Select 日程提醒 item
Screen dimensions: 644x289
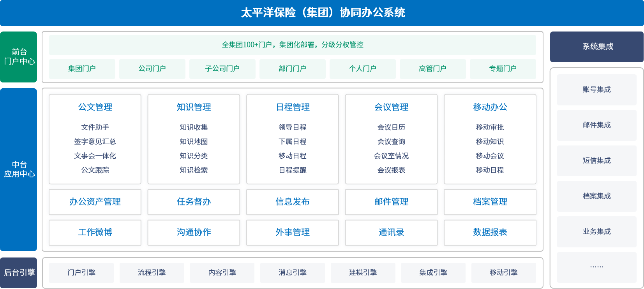click(293, 170)
